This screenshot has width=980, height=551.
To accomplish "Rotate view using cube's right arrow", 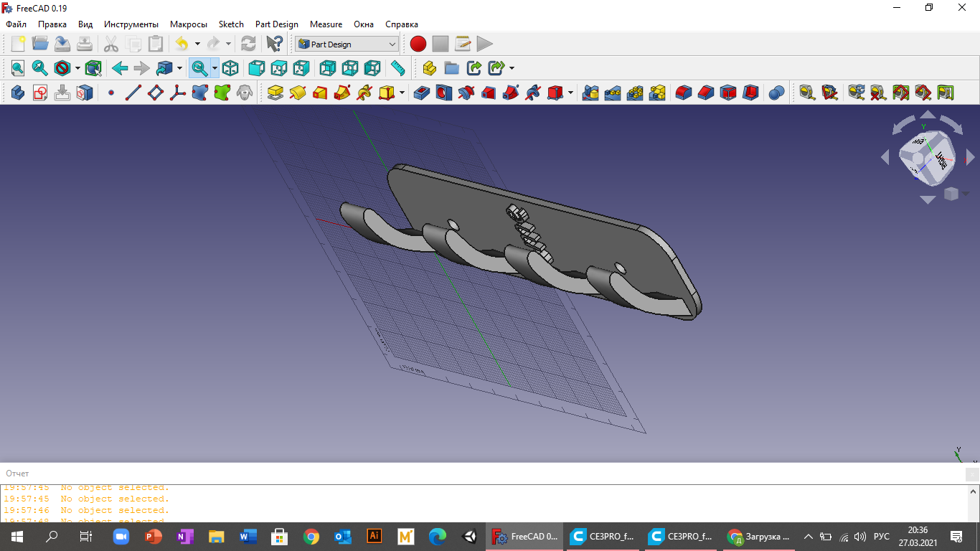I will tap(970, 156).
